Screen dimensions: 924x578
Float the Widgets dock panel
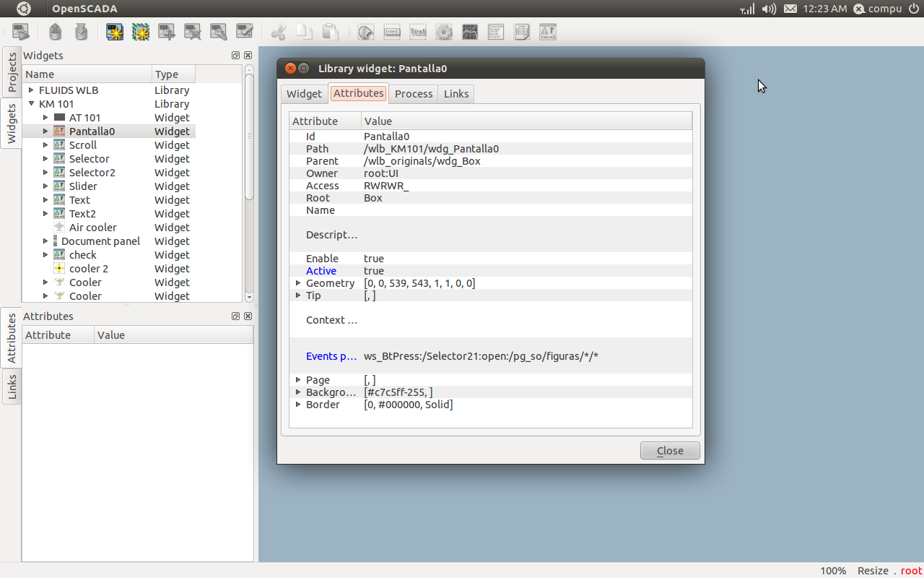(x=235, y=56)
